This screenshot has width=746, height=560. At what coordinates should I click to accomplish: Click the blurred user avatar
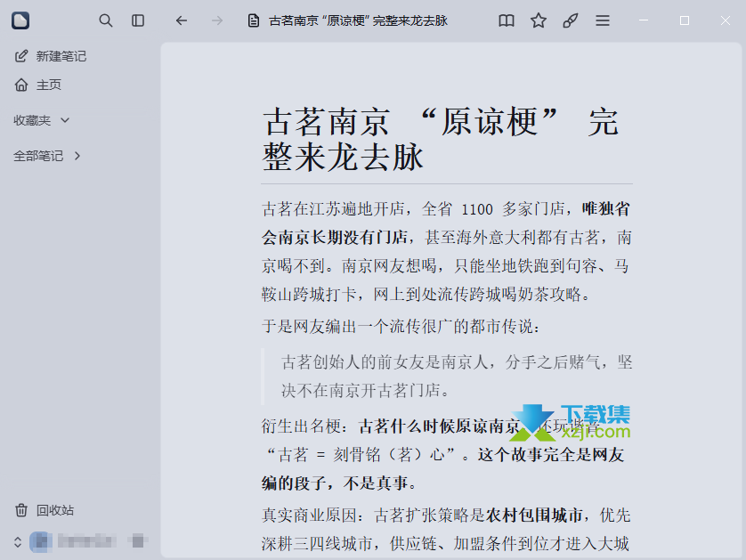click(40, 542)
